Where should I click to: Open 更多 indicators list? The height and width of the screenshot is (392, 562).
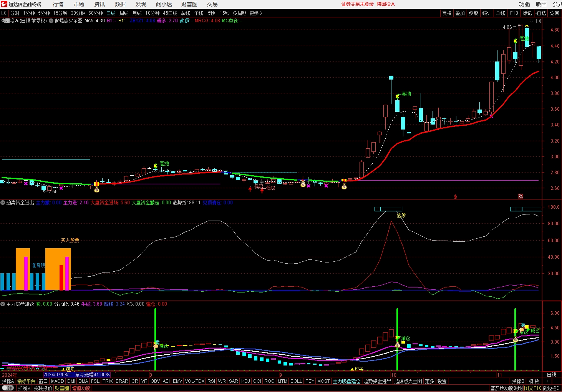[429, 381]
